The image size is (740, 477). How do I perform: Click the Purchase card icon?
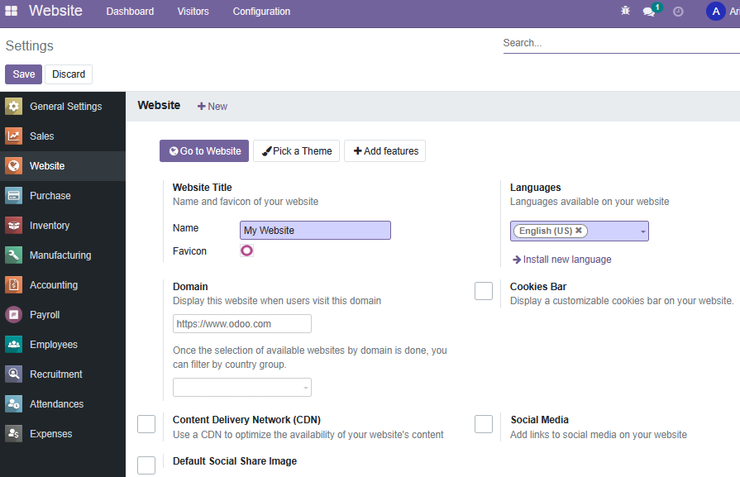point(14,195)
